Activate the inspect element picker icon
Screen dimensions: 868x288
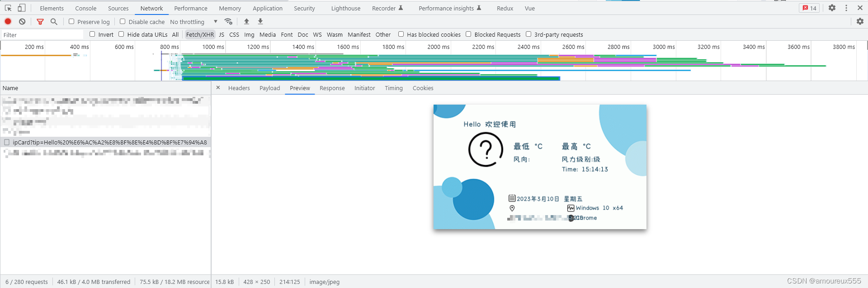8,8
